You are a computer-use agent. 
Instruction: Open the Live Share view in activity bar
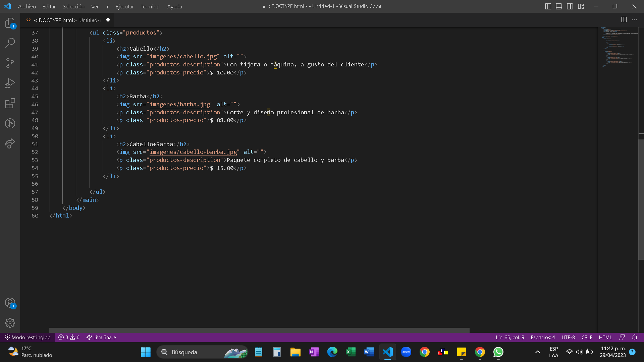click(10, 143)
